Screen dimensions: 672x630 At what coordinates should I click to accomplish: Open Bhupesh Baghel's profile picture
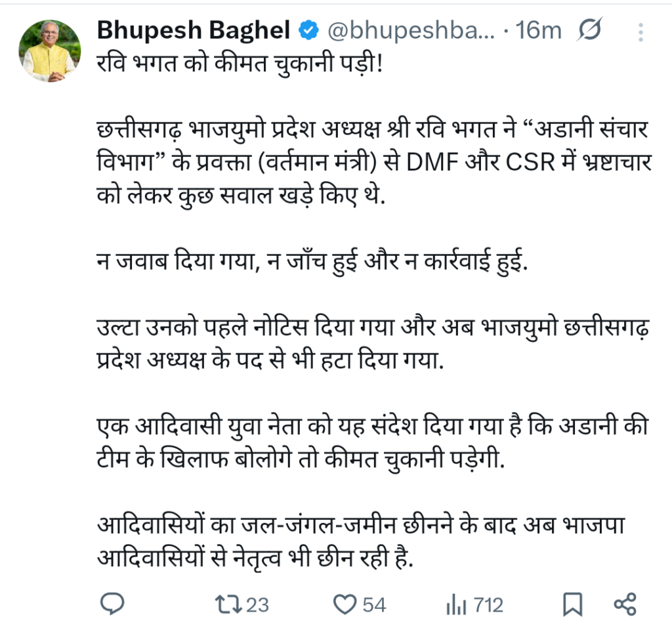pyautogui.click(x=50, y=51)
